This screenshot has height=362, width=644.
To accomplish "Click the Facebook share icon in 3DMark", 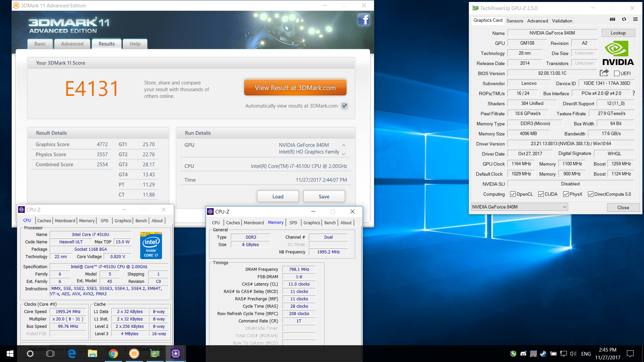I will pyautogui.click(x=364, y=20).
